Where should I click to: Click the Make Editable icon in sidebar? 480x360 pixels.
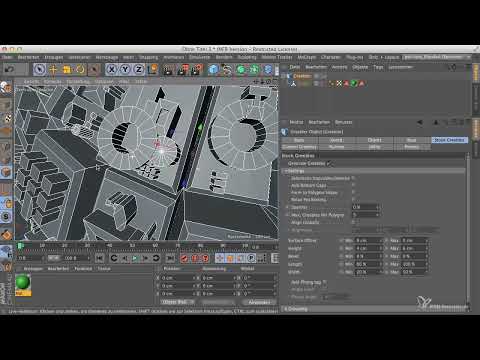click(6, 88)
